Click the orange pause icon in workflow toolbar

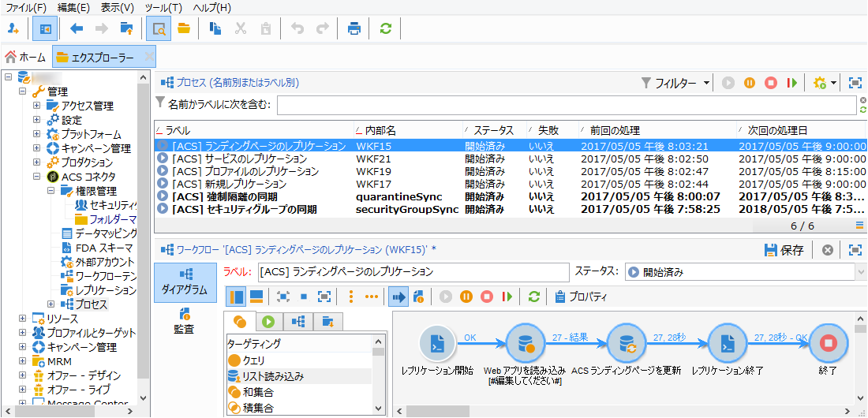point(466,297)
